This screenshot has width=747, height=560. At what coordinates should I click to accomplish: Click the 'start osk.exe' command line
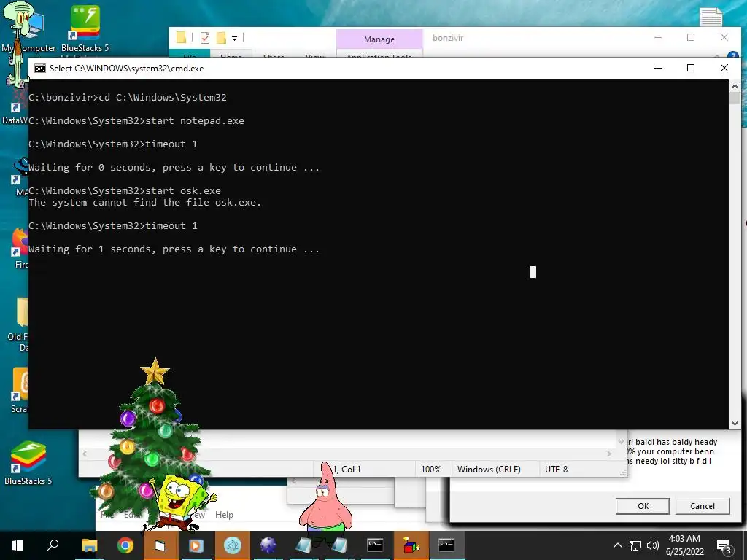pos(125,191)
